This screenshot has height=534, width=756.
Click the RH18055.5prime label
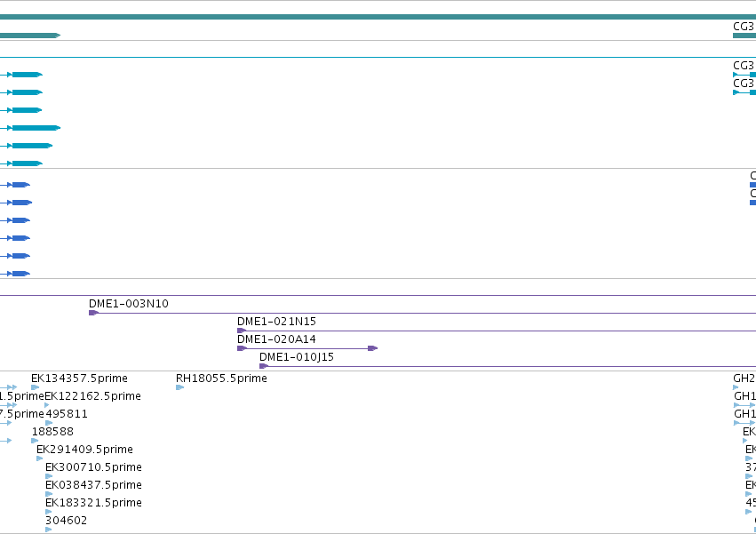[x=221, y=379]
